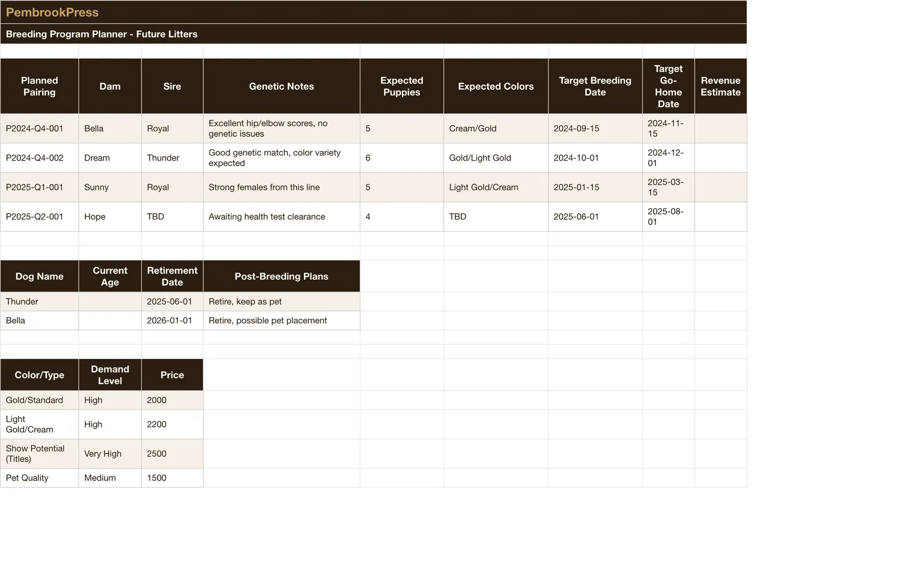Select the Very High demand cell
The height and width of the screenshot is (588, 915).
point(110,454)
